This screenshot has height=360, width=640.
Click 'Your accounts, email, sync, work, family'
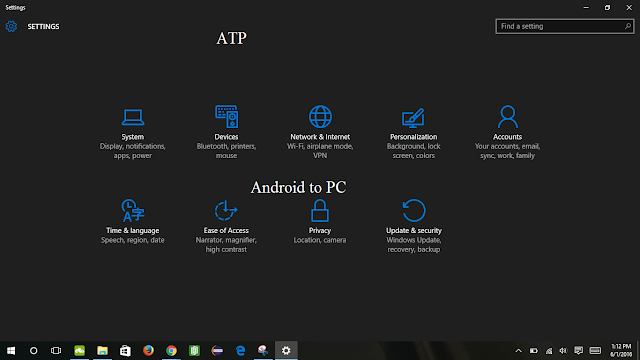507,151
